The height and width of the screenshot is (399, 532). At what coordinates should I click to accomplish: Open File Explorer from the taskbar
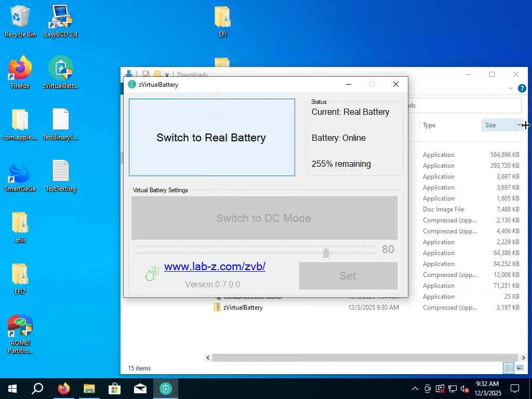pos(89,389)
